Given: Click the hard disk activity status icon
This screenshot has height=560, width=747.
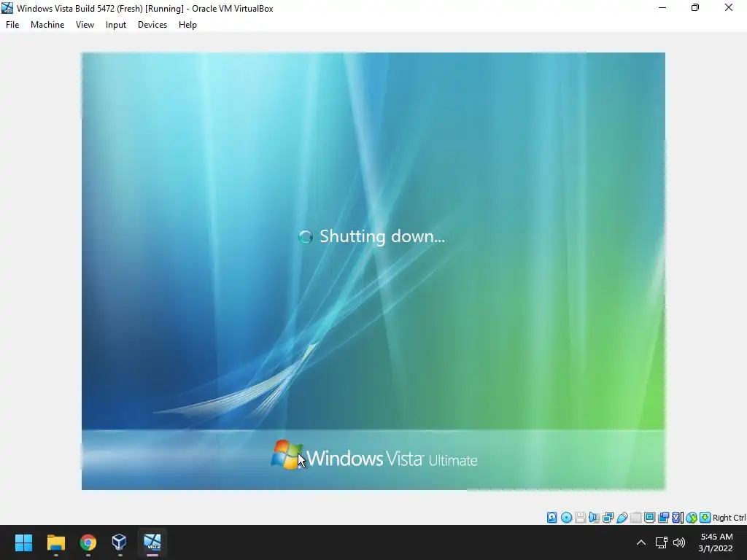Looking at the screenshot, I should [551, 518].
